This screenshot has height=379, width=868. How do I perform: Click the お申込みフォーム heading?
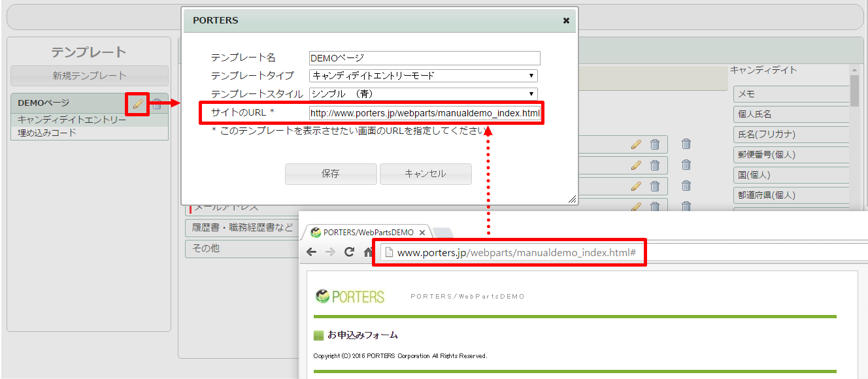363,335
